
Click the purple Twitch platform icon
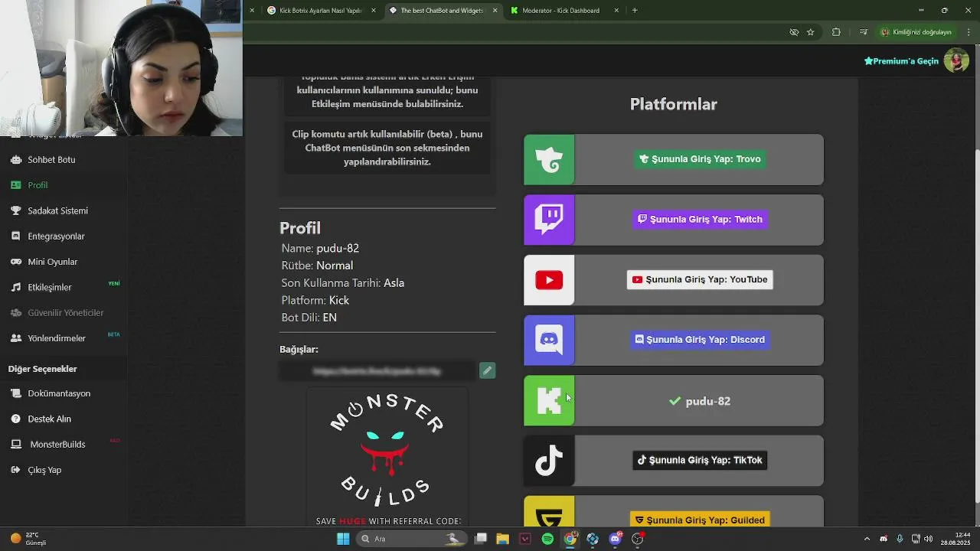(549, 220)
